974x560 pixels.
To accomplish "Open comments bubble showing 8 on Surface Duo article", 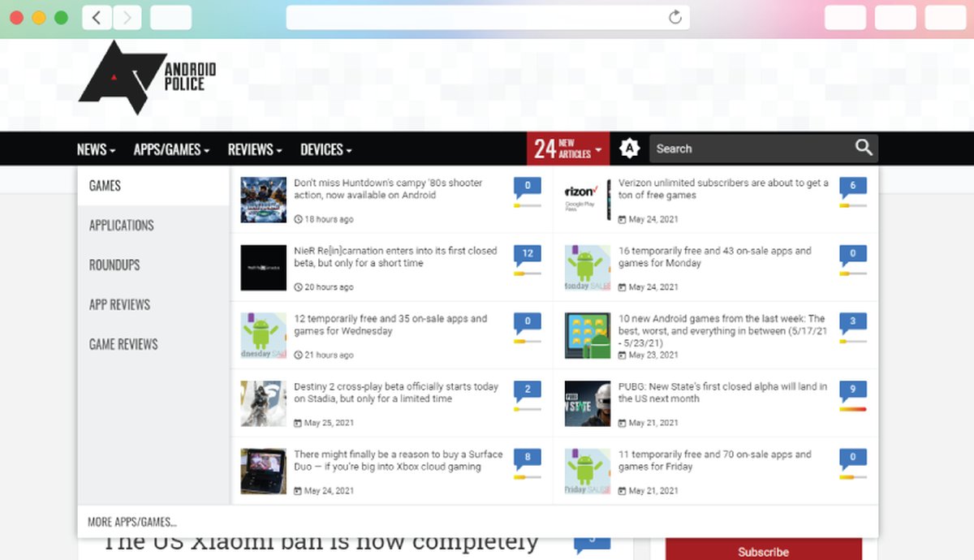I will pos(528,459).
